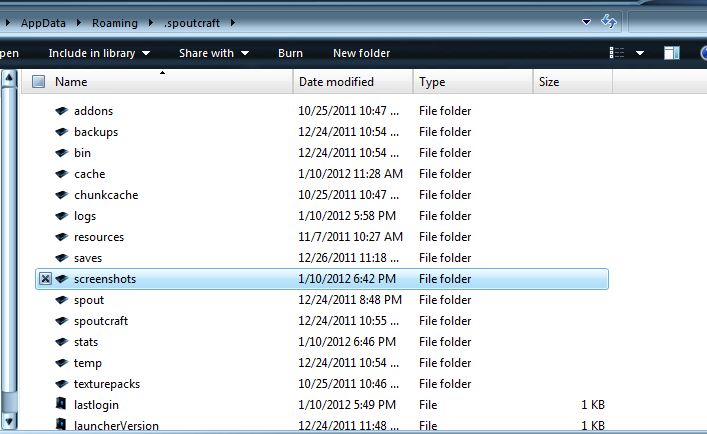Select the backups folder icon
Image resolution: width=707 pixels, height=434 pixels.
[61, 132]
